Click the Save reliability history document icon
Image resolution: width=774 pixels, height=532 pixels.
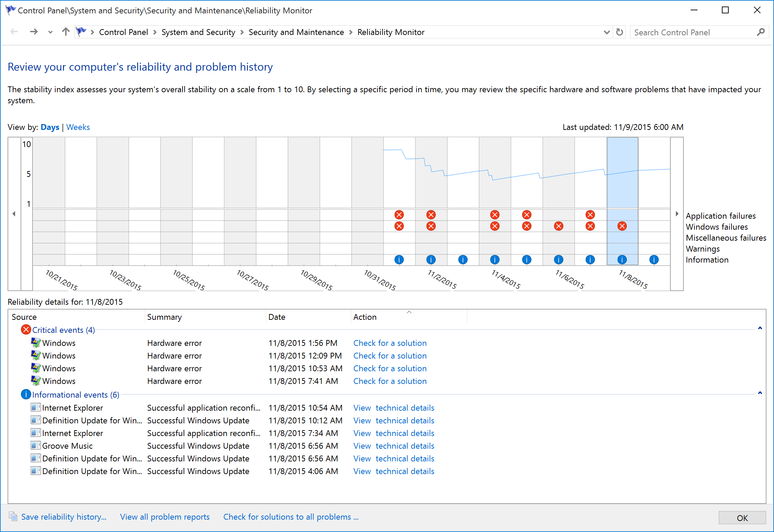[x=13, y=516]
